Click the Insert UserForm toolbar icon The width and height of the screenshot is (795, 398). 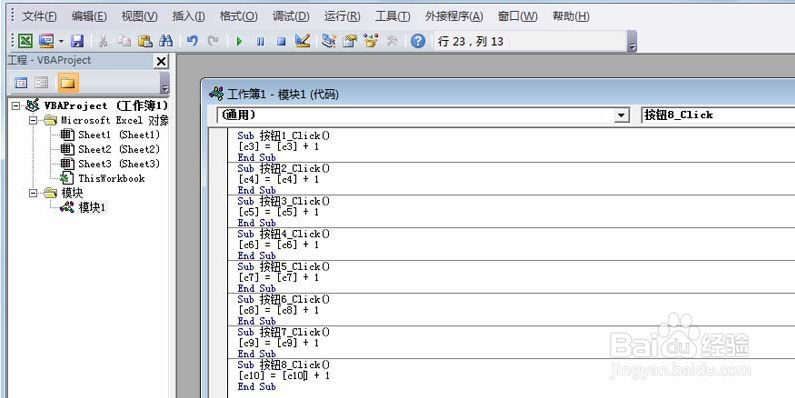pos(47,41)
